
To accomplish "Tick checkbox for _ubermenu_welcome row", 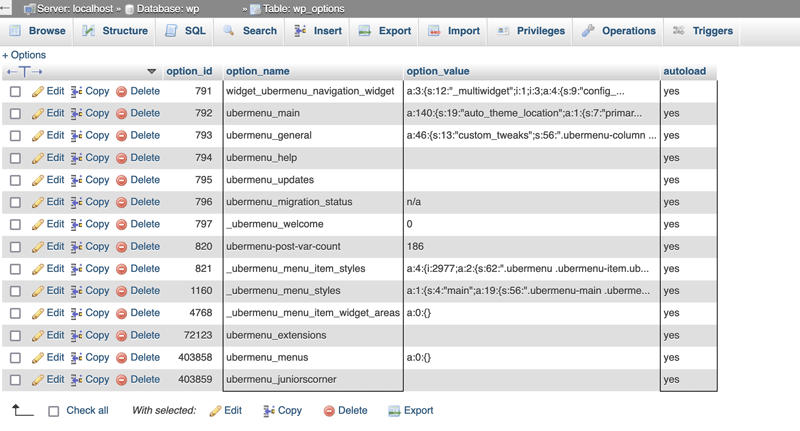I will coord(15,224).
